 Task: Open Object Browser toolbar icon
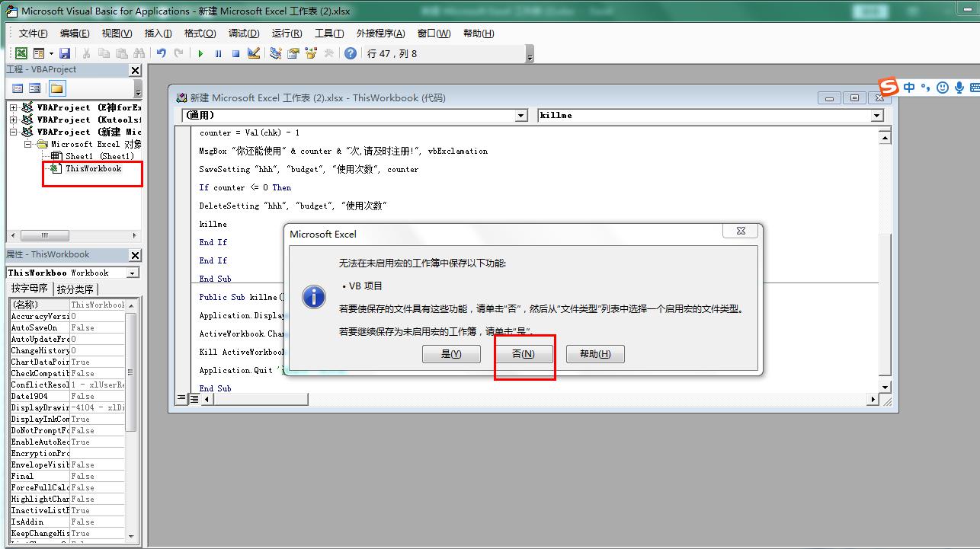point(311,53)
